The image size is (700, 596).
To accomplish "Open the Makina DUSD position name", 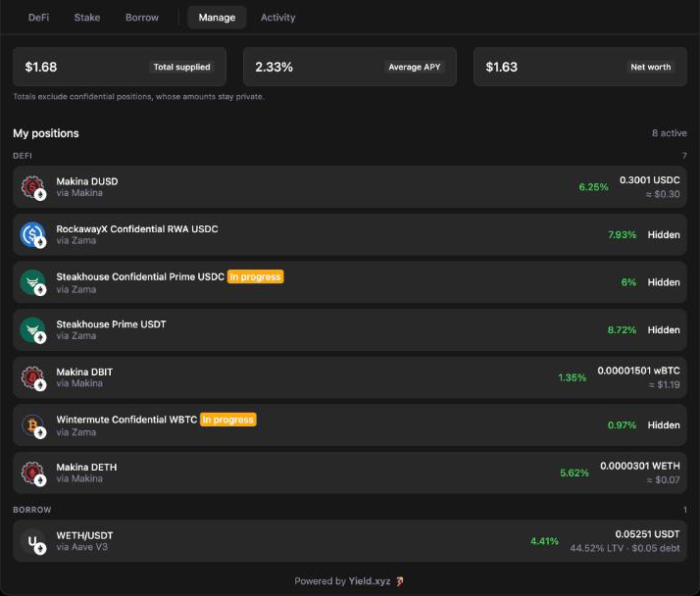I will [x=87, y=181].
